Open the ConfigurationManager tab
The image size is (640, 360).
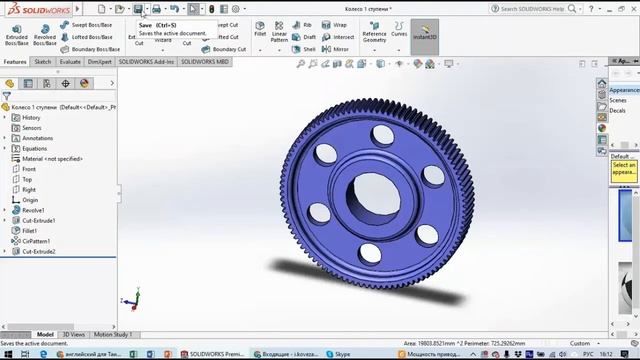[x=47, y=84]
